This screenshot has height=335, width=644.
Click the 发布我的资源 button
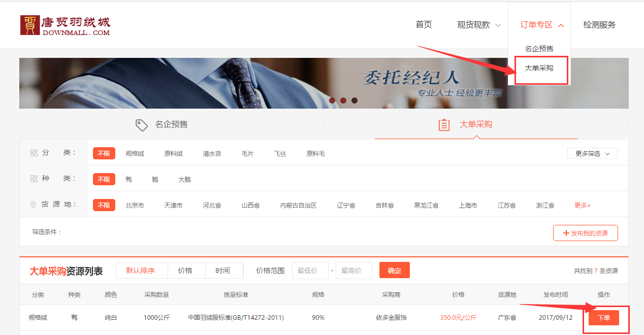(586, 233)
